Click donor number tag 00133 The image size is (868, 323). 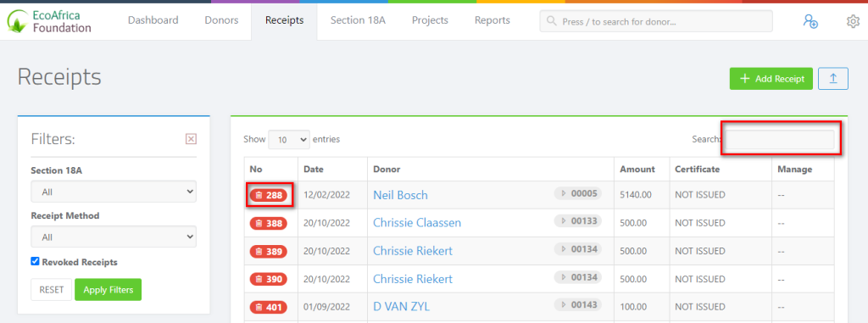point(577,221)
